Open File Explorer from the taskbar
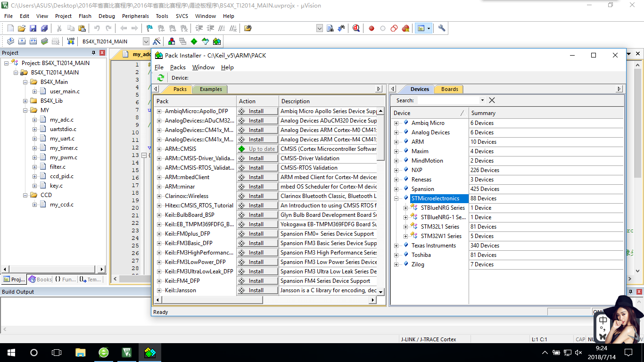Screen dimensions: 644x362 tap(81, 353)
